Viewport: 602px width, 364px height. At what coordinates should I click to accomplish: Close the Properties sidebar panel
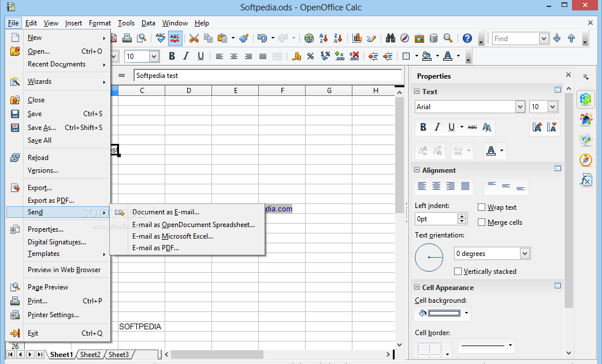(568, 75)
